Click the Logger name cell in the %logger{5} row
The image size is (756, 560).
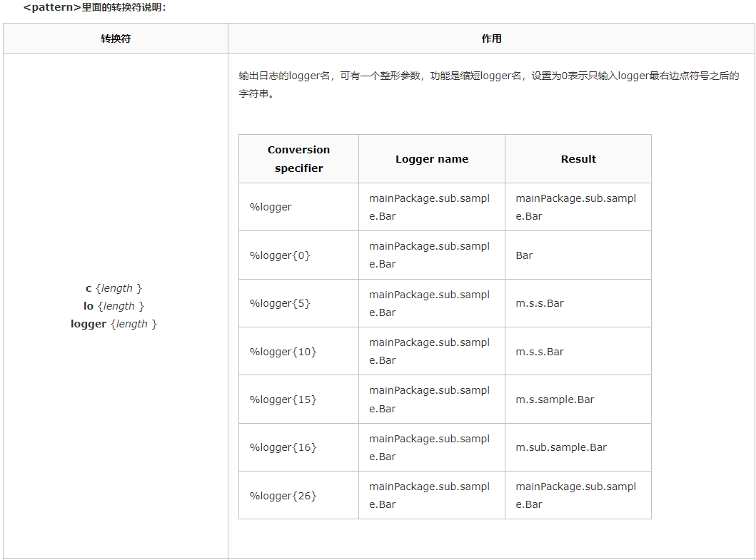pyautogui.click(x=431, y=303)
